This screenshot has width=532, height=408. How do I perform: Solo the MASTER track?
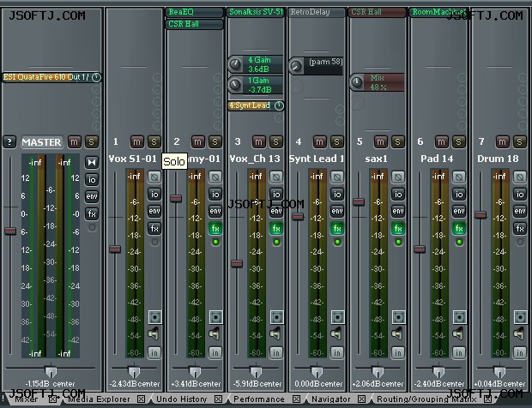point(91,141)
